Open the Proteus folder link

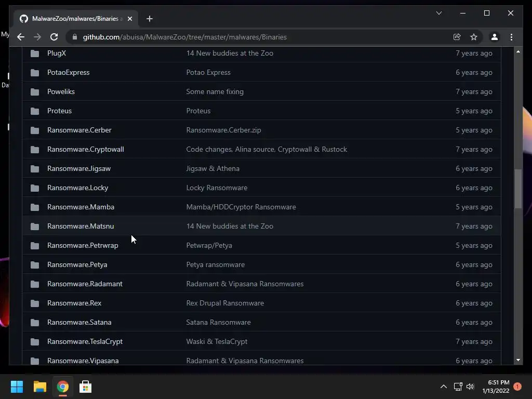59,111
